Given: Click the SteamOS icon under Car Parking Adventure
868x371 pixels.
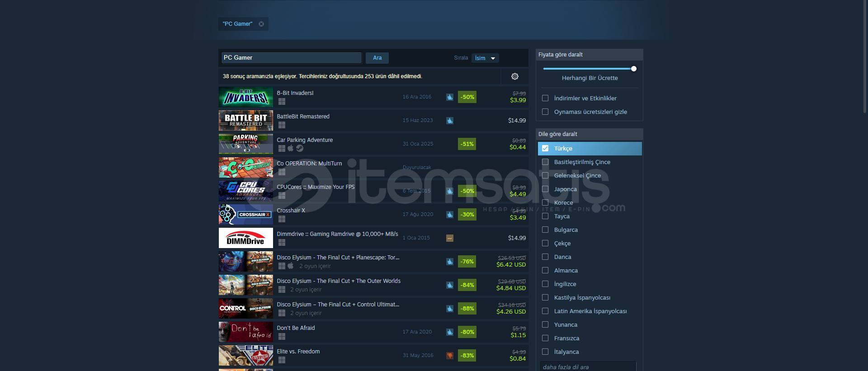Looking at the screenshot, I should click(300, 149).
